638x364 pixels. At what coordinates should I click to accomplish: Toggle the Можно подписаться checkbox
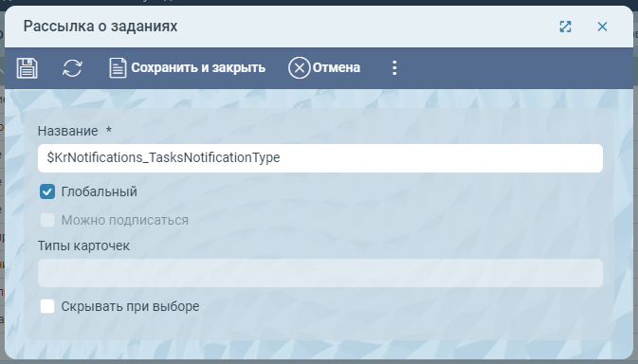click(47, 220)
